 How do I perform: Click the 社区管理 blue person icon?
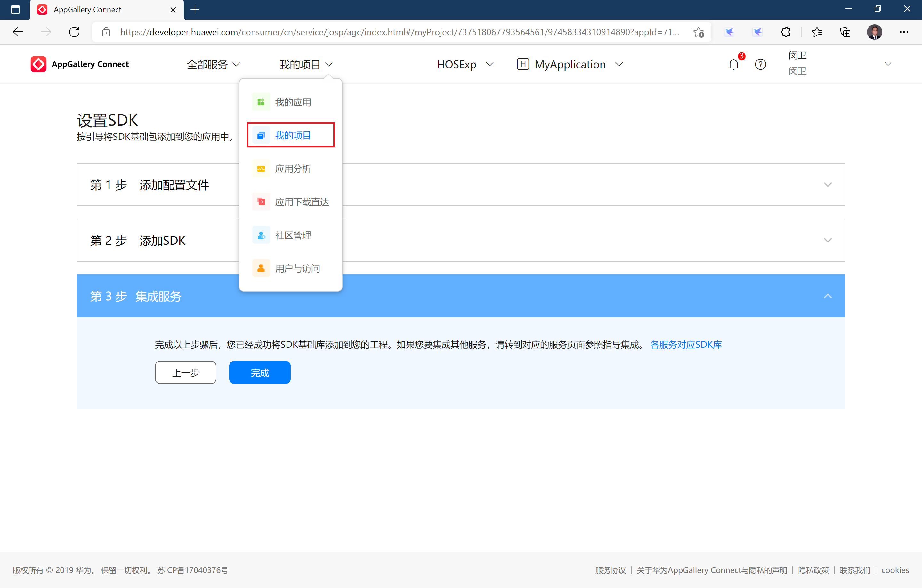pyautogui.click(x=261, y=235)
